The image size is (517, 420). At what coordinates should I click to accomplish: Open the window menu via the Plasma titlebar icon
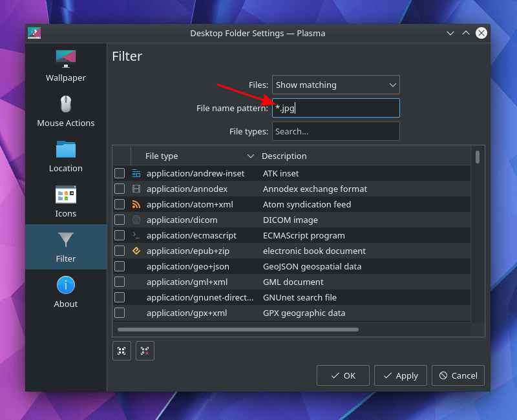tap(34, 33)
